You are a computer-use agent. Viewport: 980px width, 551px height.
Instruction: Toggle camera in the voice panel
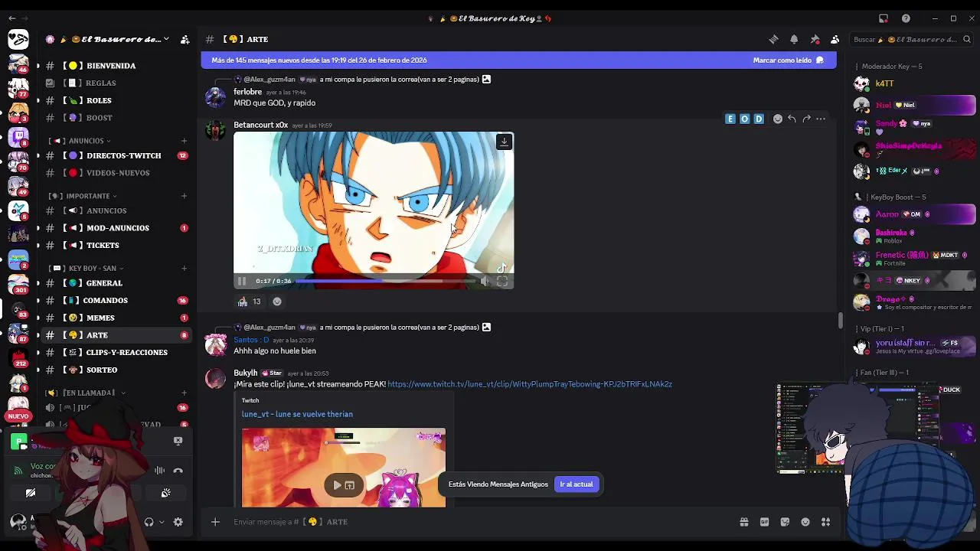(x=31, y=494)
